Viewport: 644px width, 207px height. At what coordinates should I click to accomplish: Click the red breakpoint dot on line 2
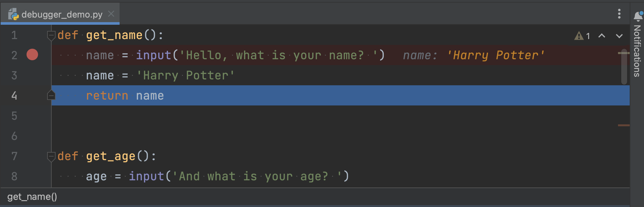coord(32,55)
